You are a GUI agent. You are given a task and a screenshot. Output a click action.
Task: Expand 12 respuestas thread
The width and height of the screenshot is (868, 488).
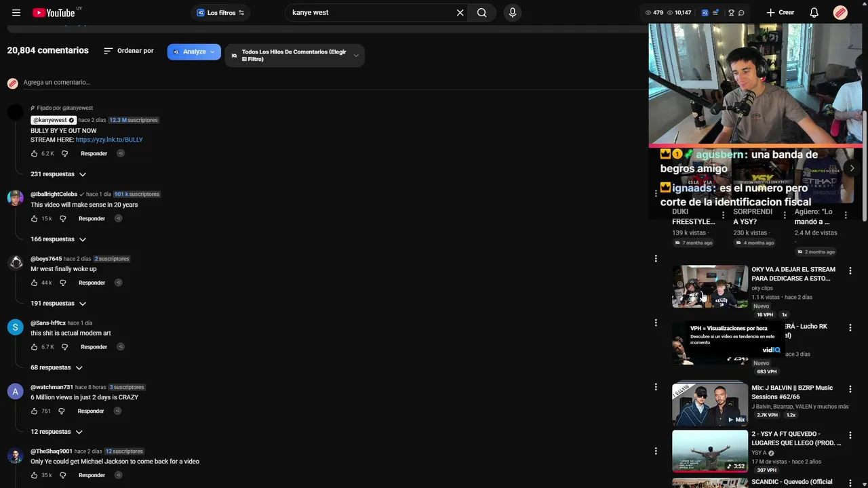(56, 432)
